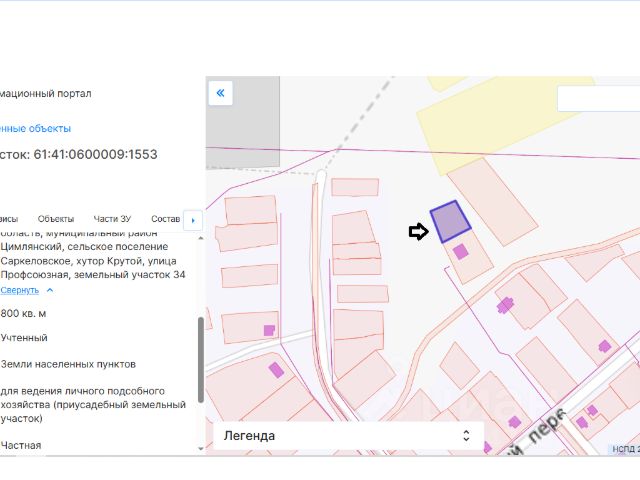Click the search field at the map's top right

[598, 98]
